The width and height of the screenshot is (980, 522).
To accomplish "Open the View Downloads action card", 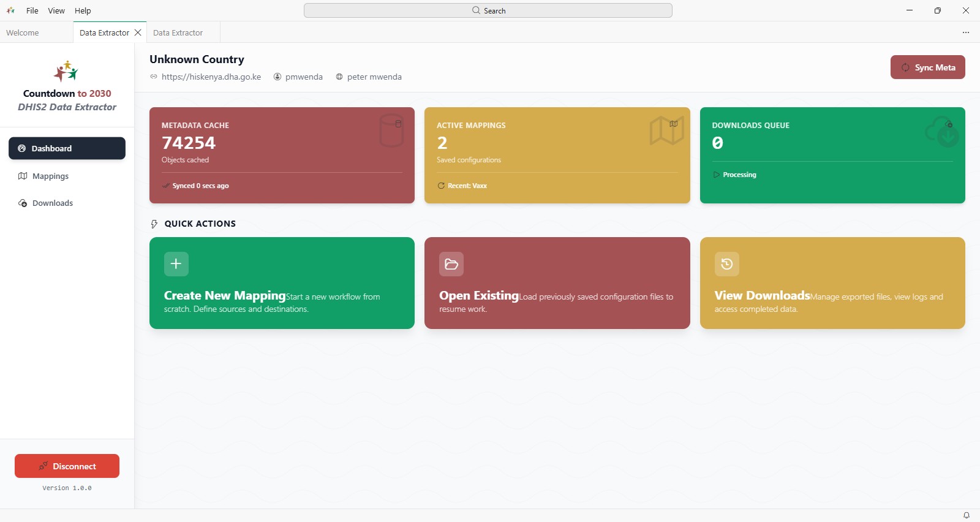I will tap(832, 283).
